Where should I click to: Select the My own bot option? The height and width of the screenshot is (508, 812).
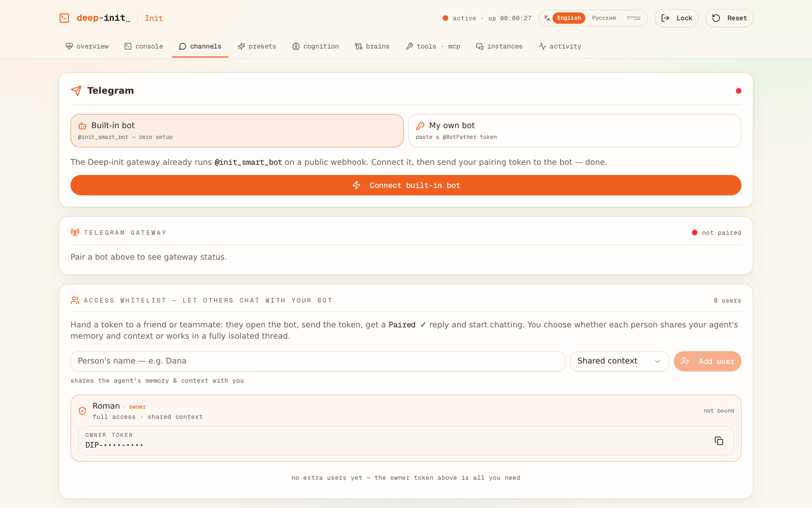pyautogui.click(x=574, y=131)
